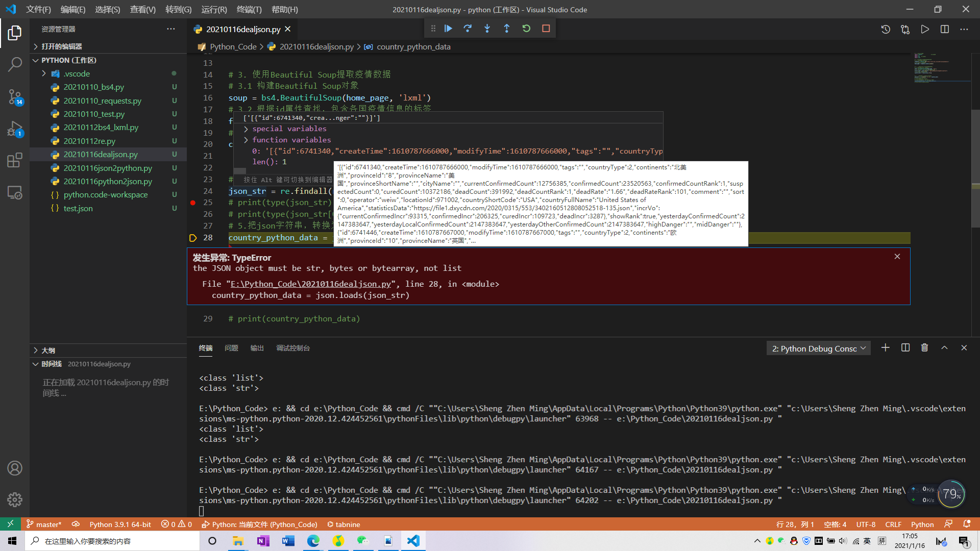
Task: Kill the active terminal
Action: [924, 347]
